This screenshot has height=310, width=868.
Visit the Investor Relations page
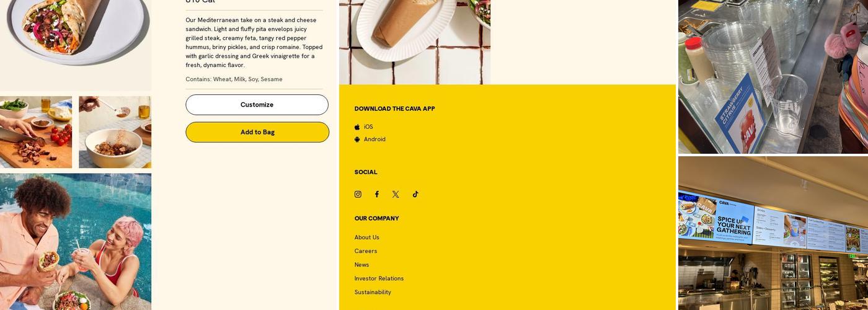click(x=379, y=278)
